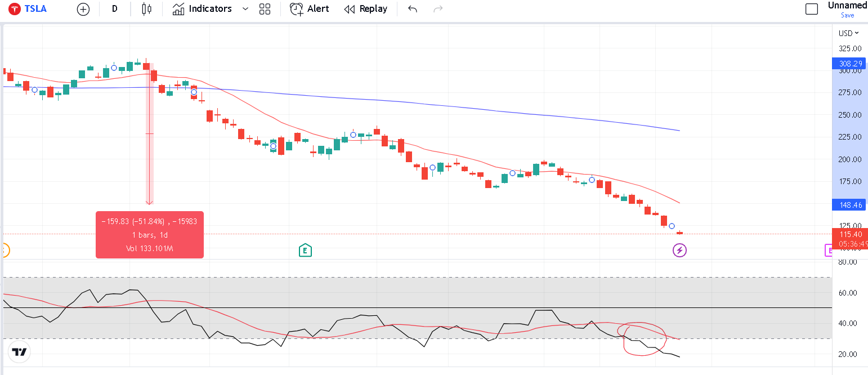Click the green E earnings marker
The image size is (868, 375).
[305, 250]
